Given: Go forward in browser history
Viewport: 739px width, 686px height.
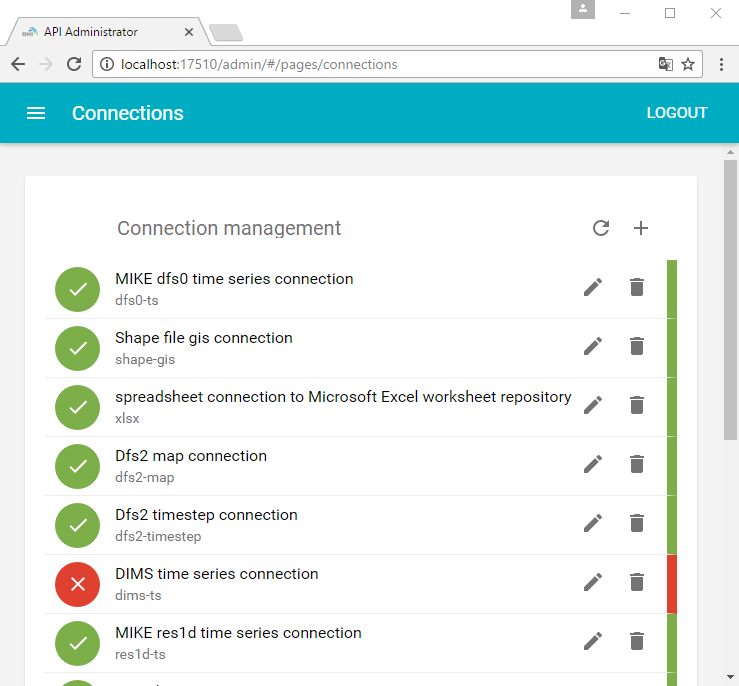Looking at the screenshot, I should click(x=46, y=64).
